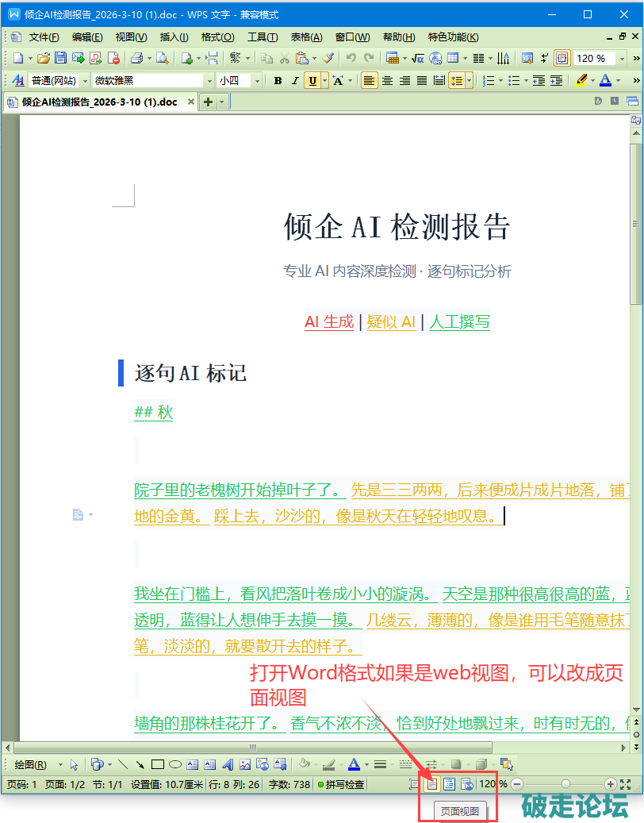
Task: Open the 插入(I) menu
Action: [x=174, y=37]
